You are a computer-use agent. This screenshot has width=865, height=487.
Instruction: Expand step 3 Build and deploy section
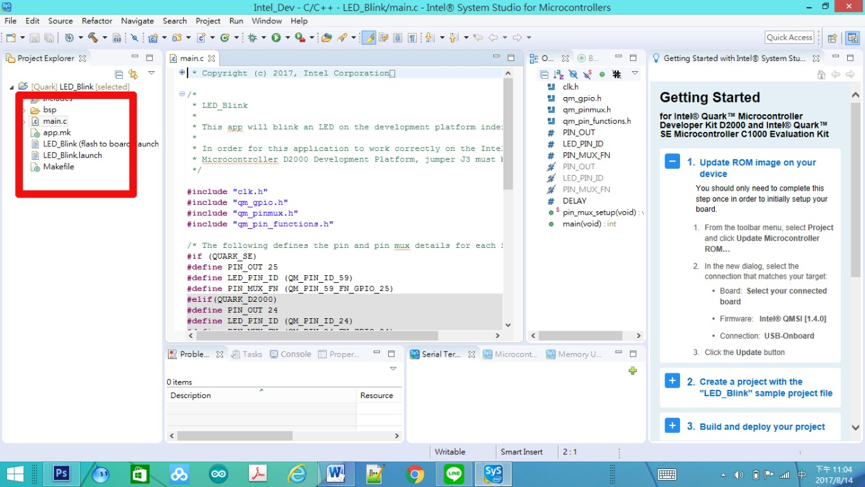click(x=672, y=425)
